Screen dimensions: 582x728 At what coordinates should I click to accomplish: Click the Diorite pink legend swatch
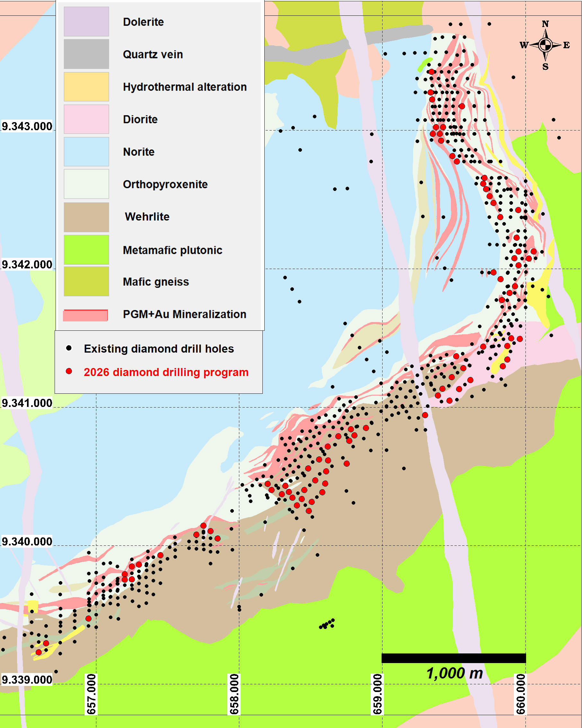[x=86, y=119]
